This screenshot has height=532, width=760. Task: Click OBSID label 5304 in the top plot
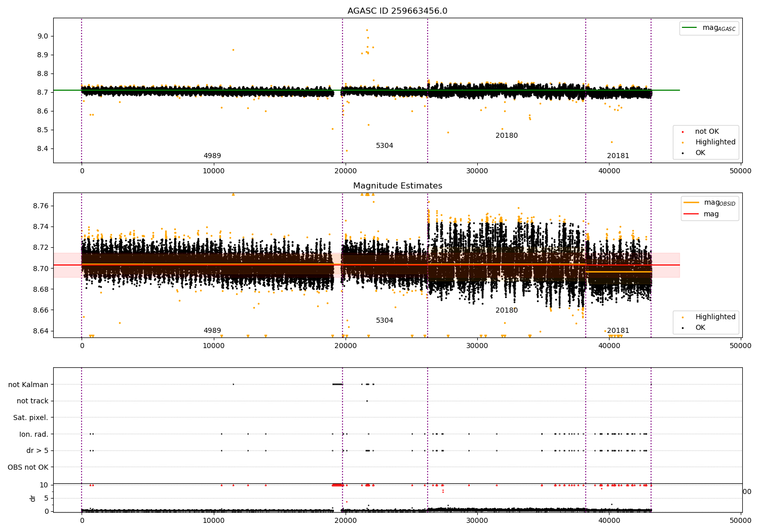click(x=385, y=146)
